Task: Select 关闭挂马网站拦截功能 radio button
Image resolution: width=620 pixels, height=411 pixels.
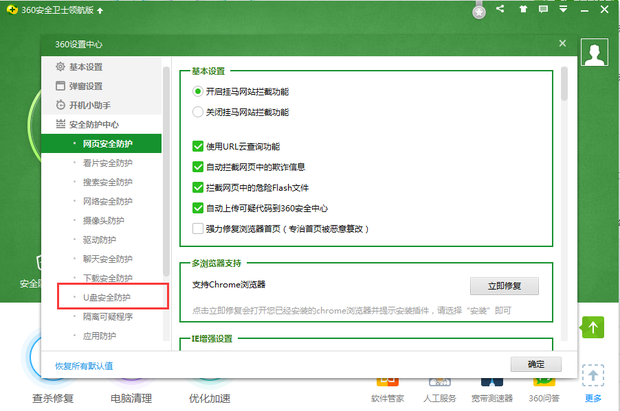Action: click(198, 112)
